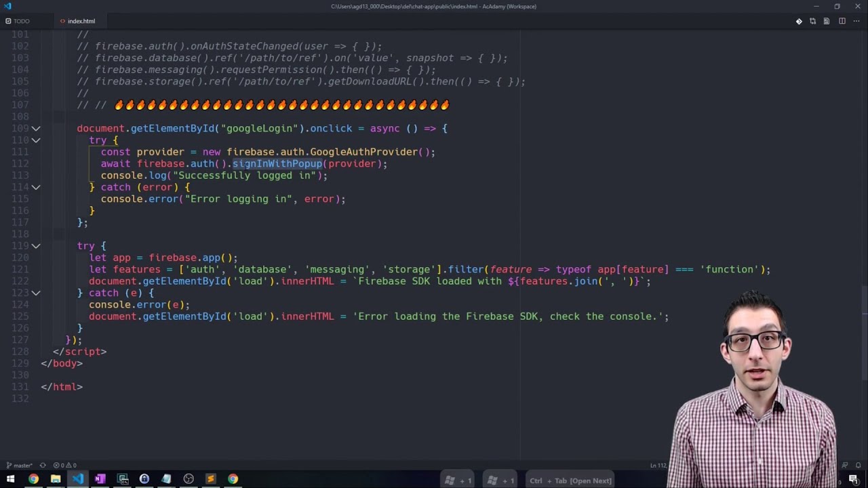Collapse the try block at line 110

point(36,140)
